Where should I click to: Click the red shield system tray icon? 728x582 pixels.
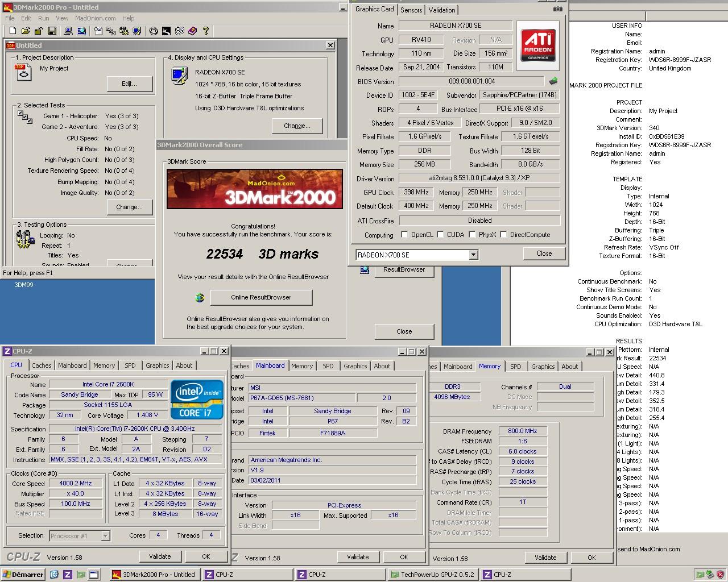pos(719,575)
